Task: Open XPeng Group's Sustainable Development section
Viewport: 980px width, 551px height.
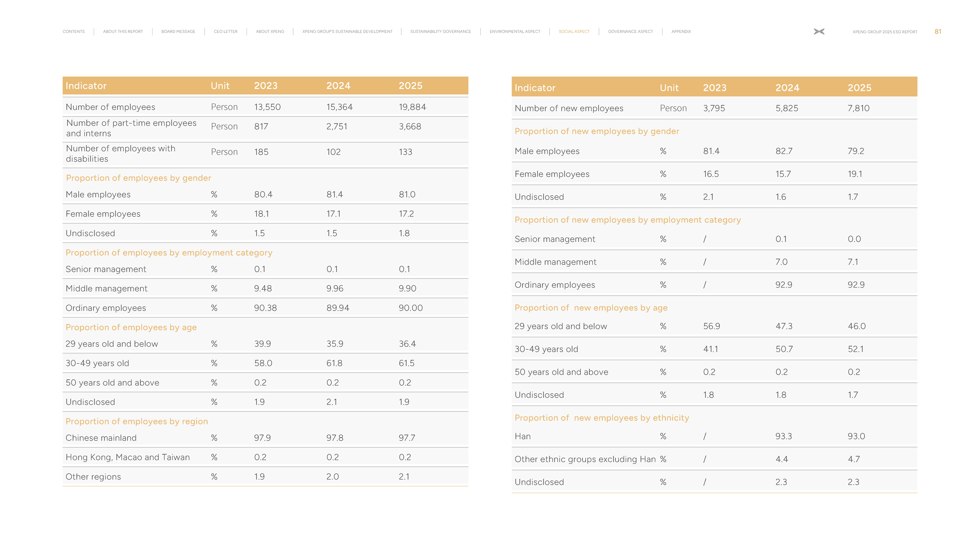Action: coord(347,32)
